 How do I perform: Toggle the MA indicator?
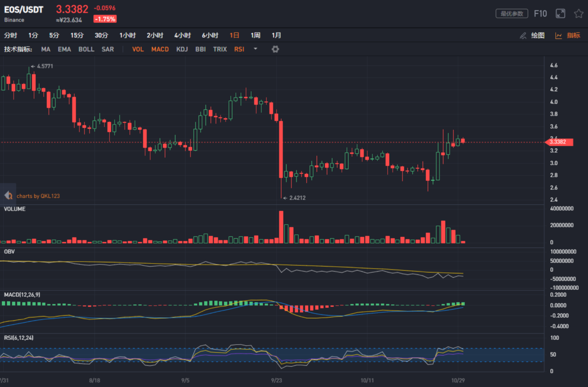(46, 49)
